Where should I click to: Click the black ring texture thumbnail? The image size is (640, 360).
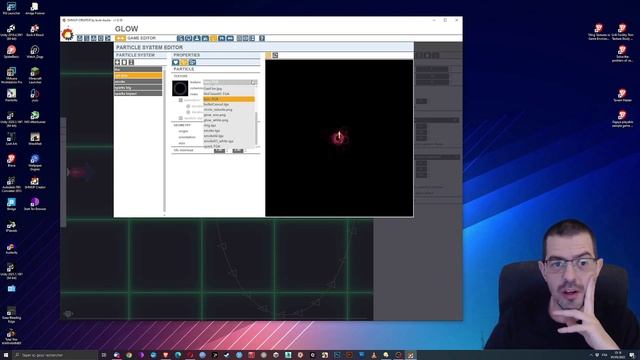click(180, 89)
